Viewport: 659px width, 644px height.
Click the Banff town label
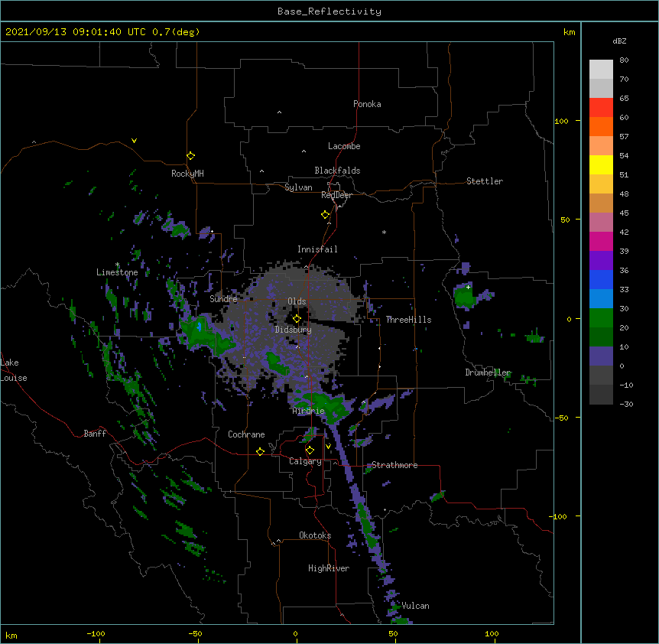tap(95, 434)
